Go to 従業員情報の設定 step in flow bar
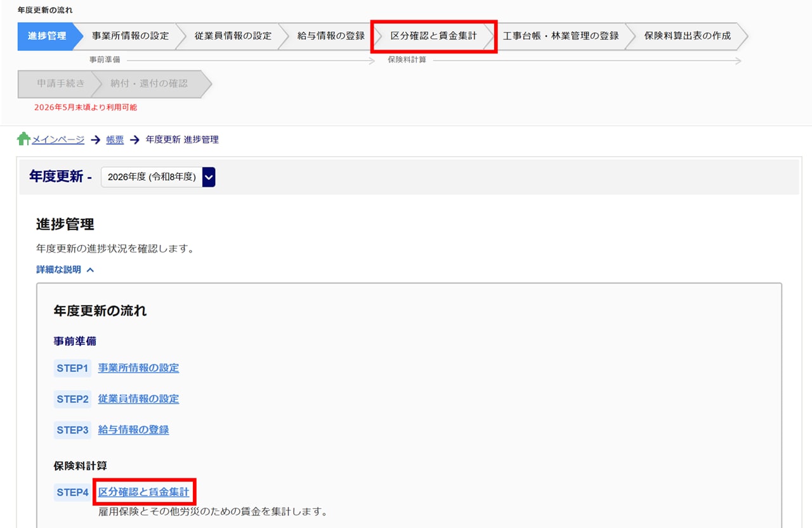 (x=233, y=36)
